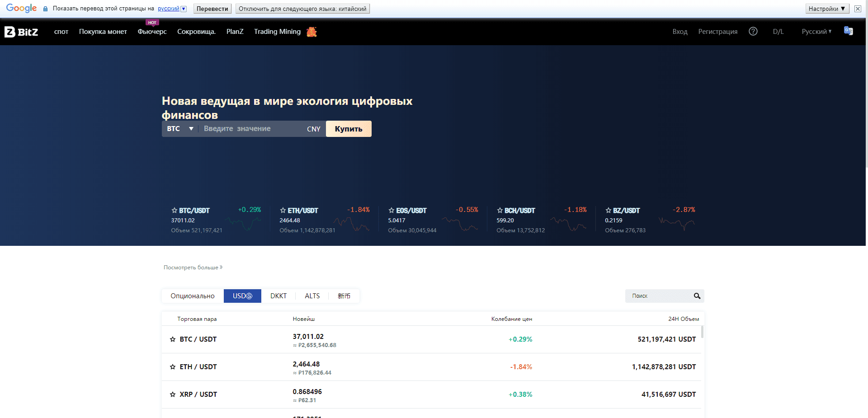This screenshot has width=868, height=418.
Task: Open the help question-mark icon
Action: pos(753,31)
